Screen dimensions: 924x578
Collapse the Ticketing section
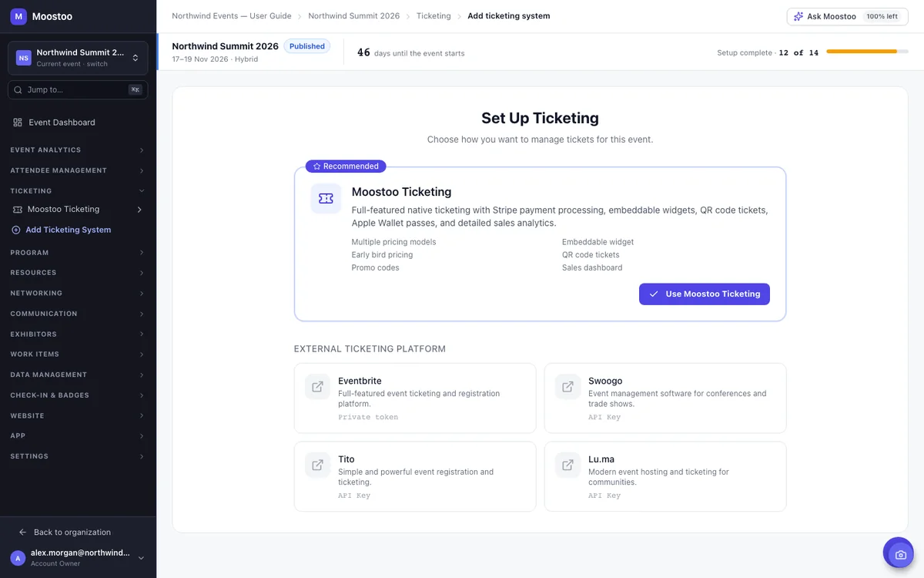coord(78,191)
